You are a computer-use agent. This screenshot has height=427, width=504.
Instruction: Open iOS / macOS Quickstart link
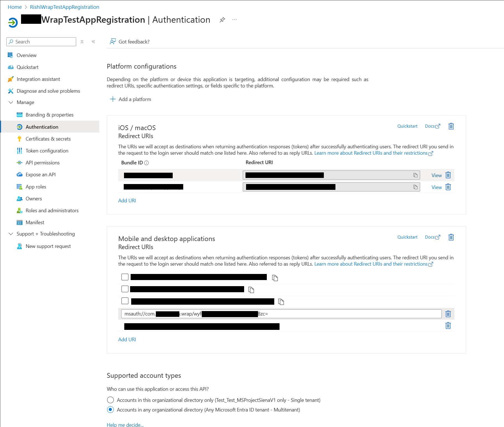[x=407, y=126]
